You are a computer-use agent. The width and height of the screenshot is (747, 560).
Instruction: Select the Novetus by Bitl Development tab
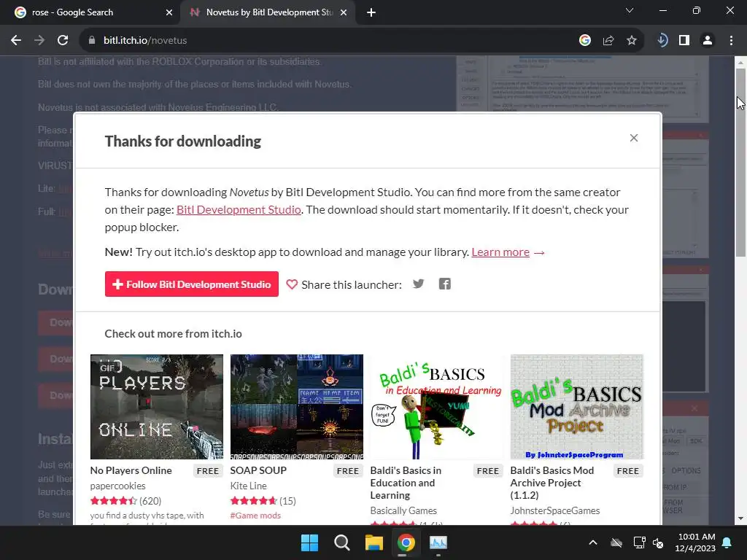[267, 12]
